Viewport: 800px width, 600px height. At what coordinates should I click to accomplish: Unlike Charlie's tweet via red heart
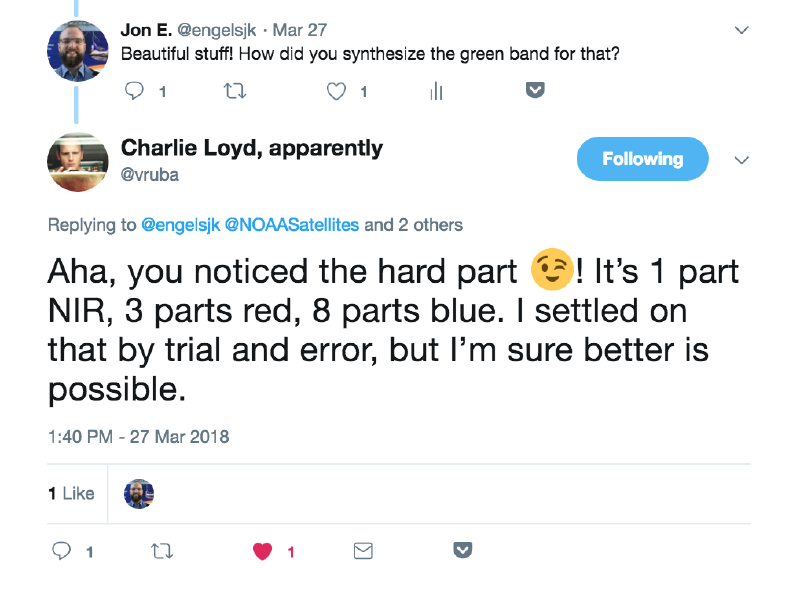point(262,550)
